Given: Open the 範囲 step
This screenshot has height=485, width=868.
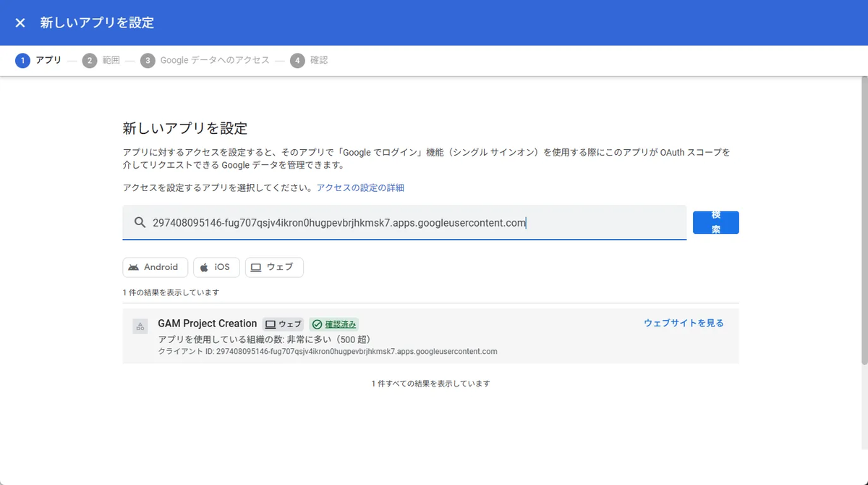Looking at the screenshot, I should coord(104,60).
